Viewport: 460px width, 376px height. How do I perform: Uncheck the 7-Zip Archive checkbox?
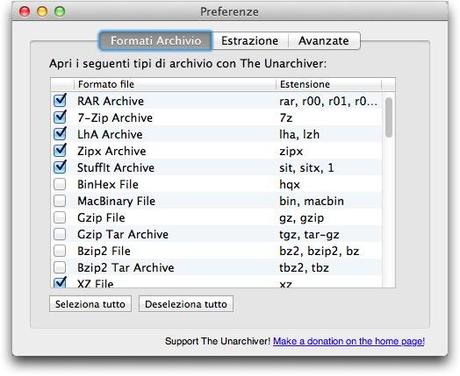click(x=60, y=117)
